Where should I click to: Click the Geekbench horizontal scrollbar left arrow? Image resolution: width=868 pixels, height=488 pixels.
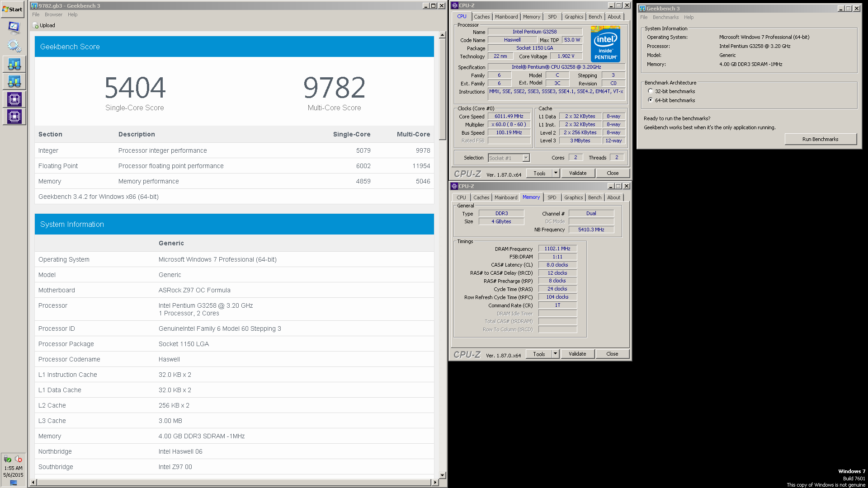33,482
